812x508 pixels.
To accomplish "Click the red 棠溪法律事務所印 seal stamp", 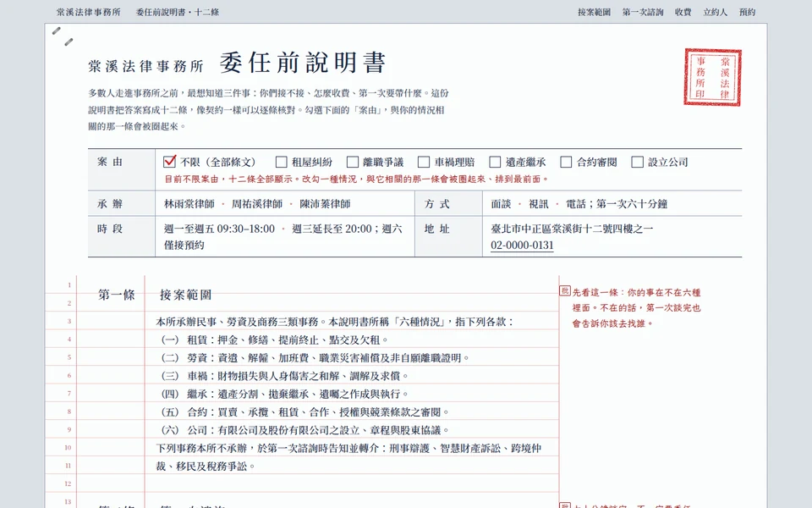I will (712, 77).
